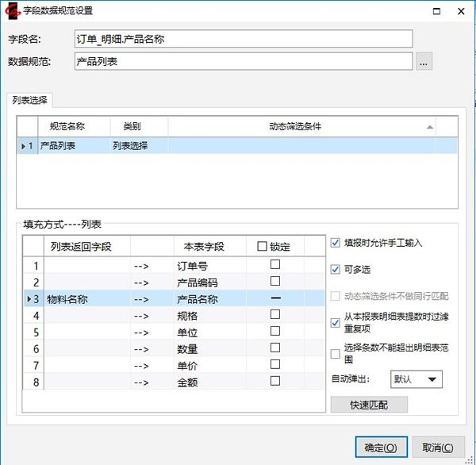
Task: Click the ellipsis browse button beside 数据规范
Action: point(424,62)
